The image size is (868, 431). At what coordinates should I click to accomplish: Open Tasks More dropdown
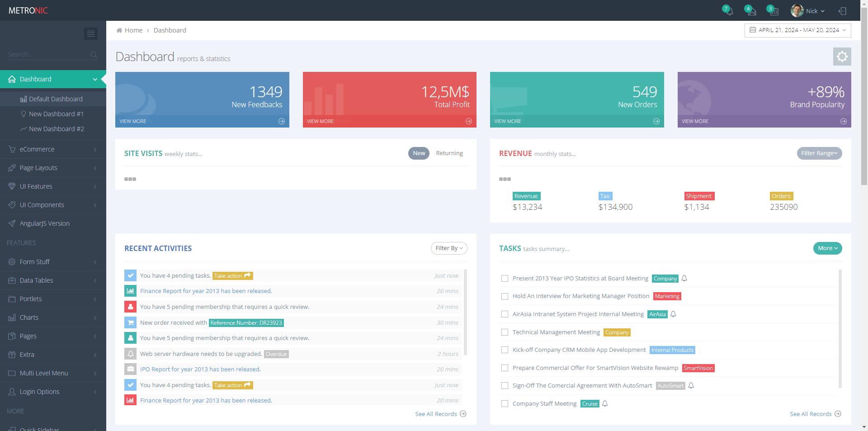[x=827, y=248]
